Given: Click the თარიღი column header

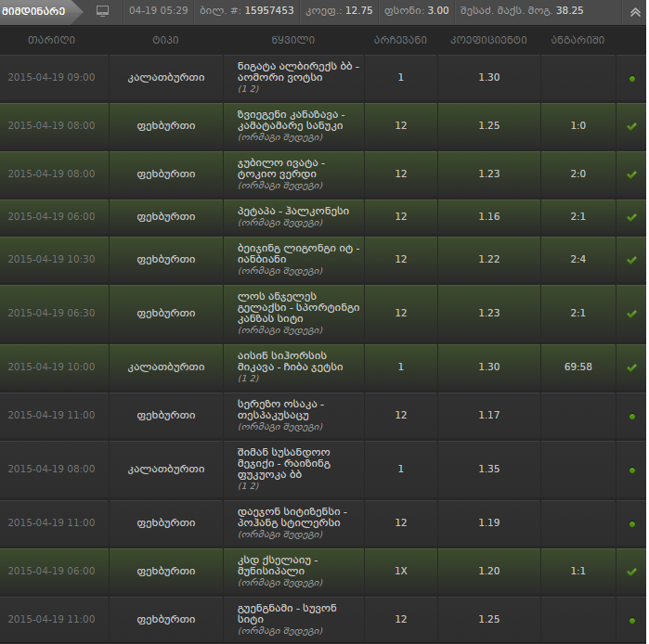Looking at the screenshot, I should (51, 40).
